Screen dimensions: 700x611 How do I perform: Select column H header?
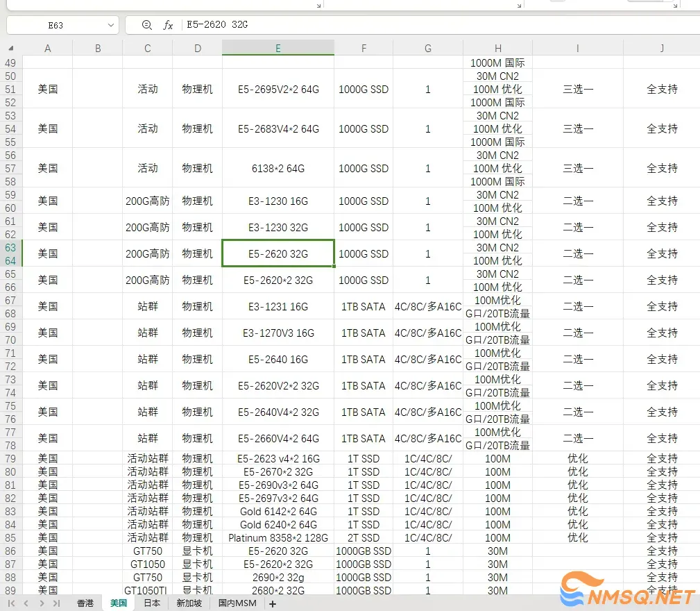click(497, 48)
